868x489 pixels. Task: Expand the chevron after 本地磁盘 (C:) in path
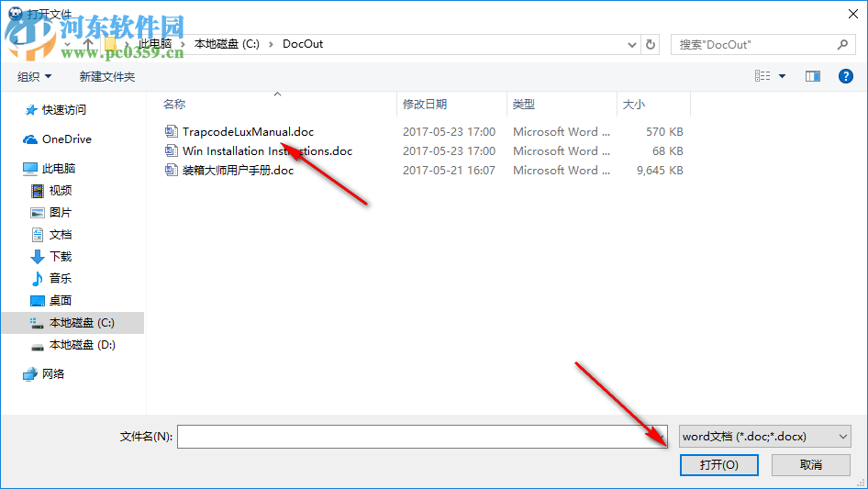coord(271,44)
